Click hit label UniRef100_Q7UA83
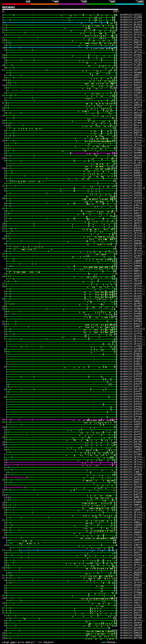The height and width of the screenshot is (644, 146). (131, 93)
